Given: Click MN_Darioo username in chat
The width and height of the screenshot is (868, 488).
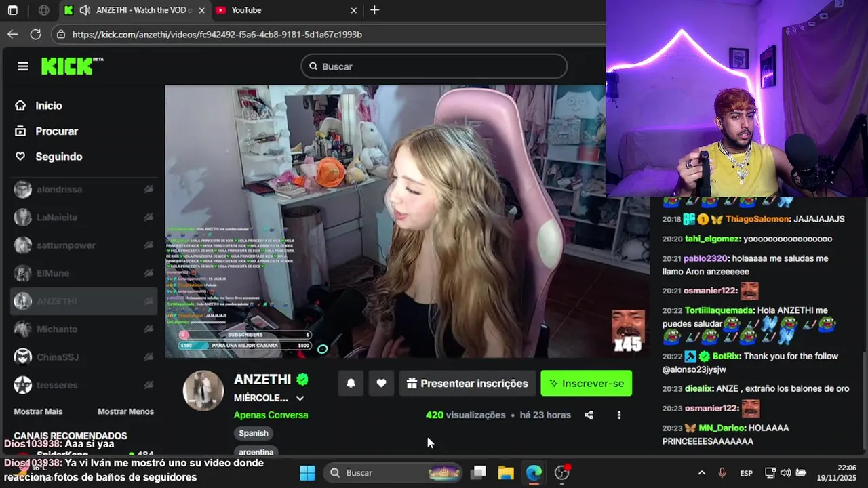Looking at the screenshot, I should [x=722, y=428].
